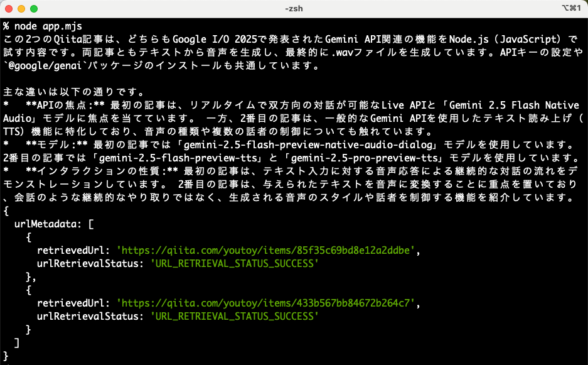Click the second "retrievedUrl" key
The height and width of the screenshot is (365, 588).
click(73, 303)
